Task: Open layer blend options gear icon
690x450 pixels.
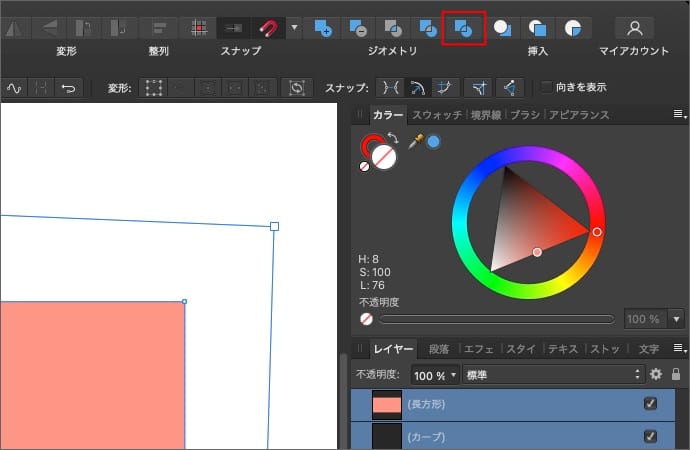Action: pyautogui.click(x=656, y=374)
